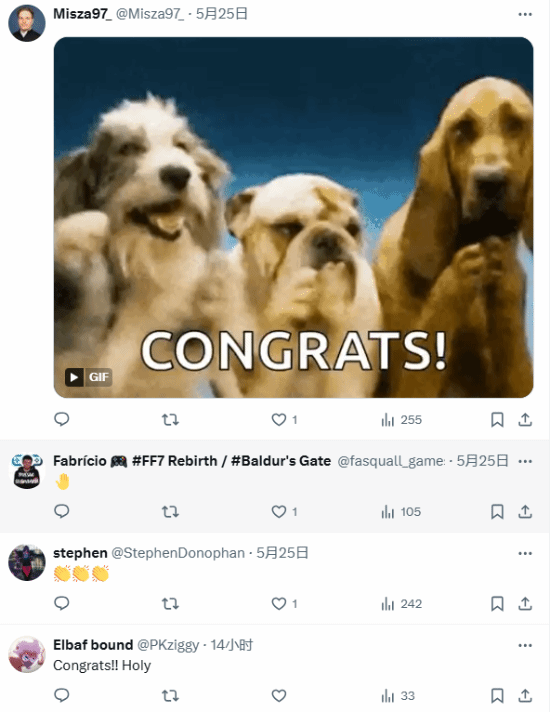This screenshot has width=550, height=712.
Task: Share Misza97_'s tweet via share icon
Action: [525, 420]
